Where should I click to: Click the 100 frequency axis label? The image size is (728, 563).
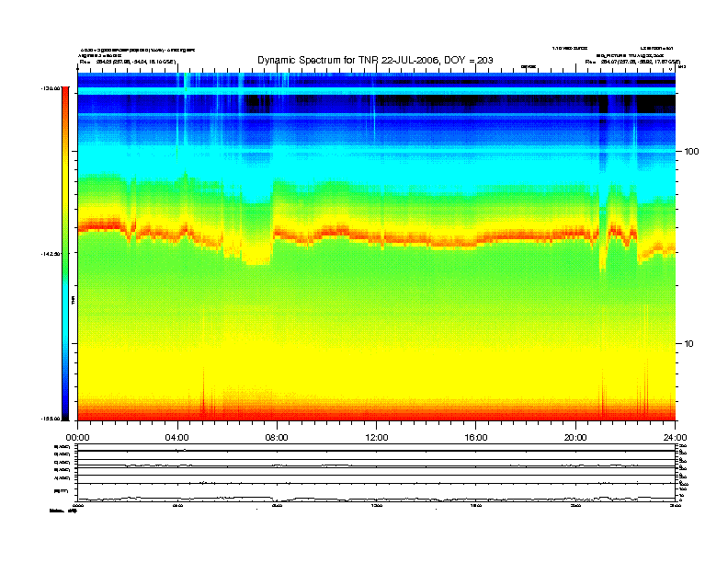[691, 152]
